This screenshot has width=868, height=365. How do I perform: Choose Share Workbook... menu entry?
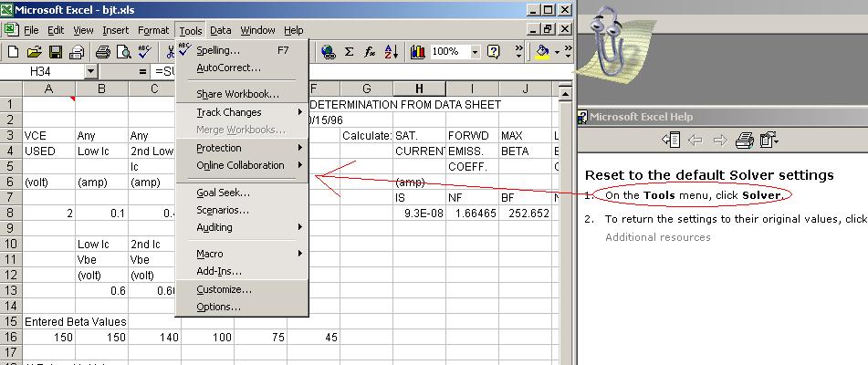tap(241, 95)
